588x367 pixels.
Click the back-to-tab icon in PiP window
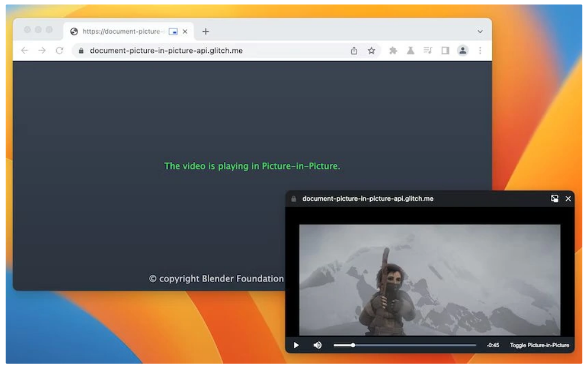[x=555, y=199]
